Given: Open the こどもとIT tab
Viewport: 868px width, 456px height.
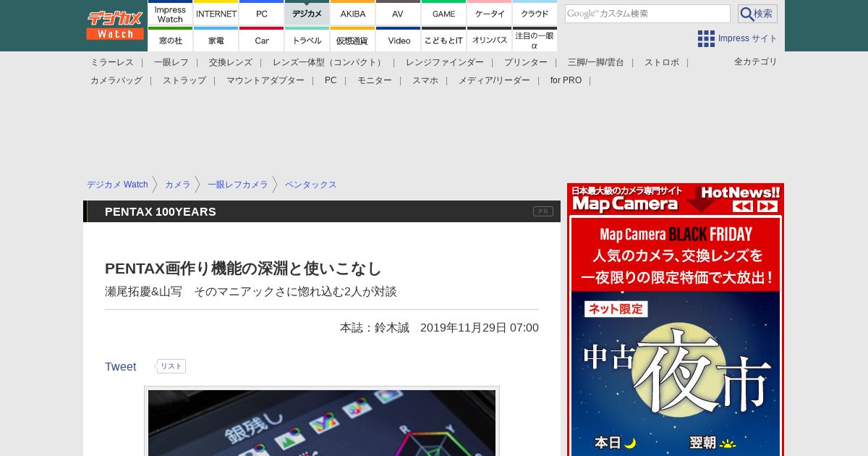Looking at the screenshot, I should (x=443, y=40).
